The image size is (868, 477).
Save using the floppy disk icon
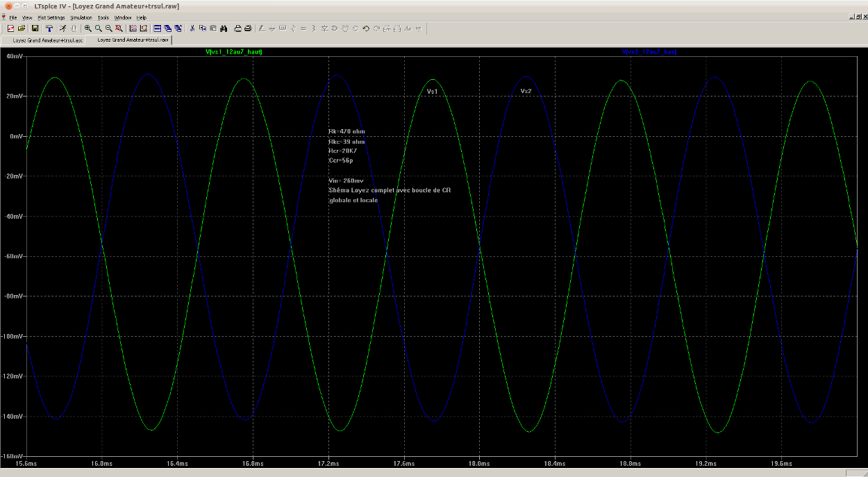pyautogui.click(x=35, y=28)
